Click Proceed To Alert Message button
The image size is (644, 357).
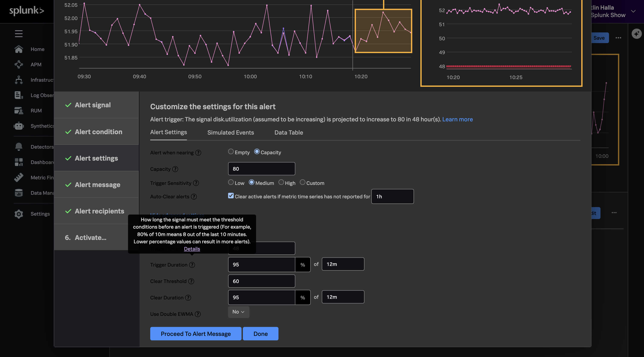point(195,334)
